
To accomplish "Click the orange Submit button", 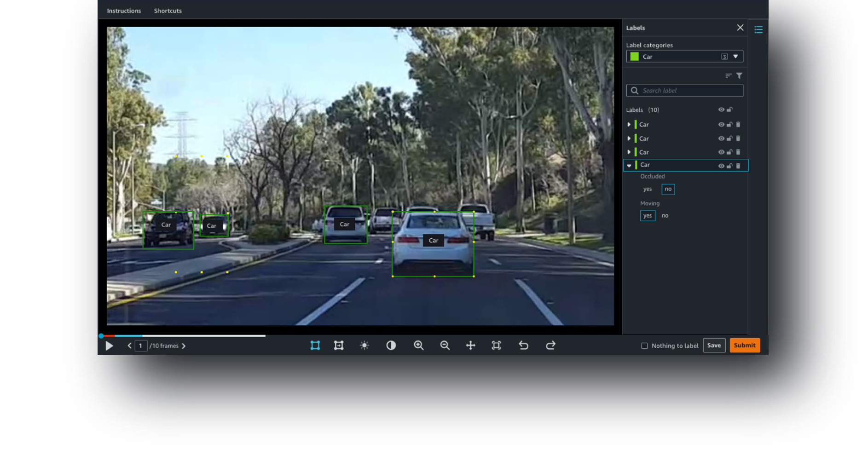I will coord(744,346).
